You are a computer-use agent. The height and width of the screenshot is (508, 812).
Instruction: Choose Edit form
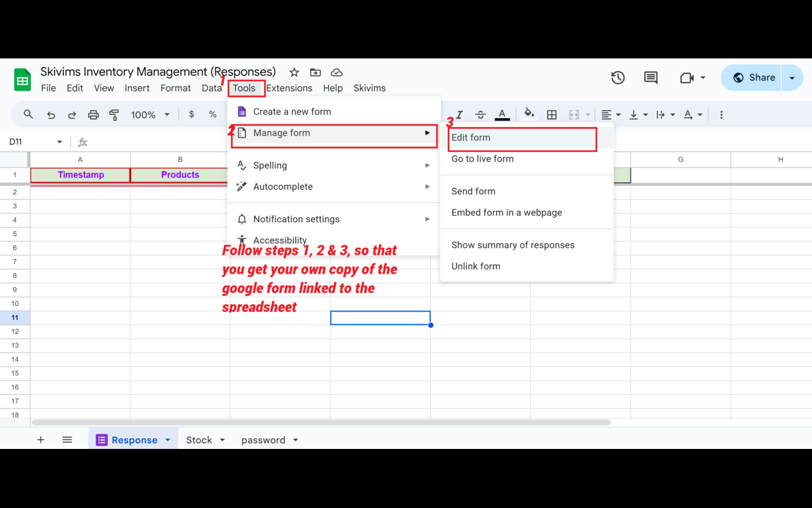(527, 138)
